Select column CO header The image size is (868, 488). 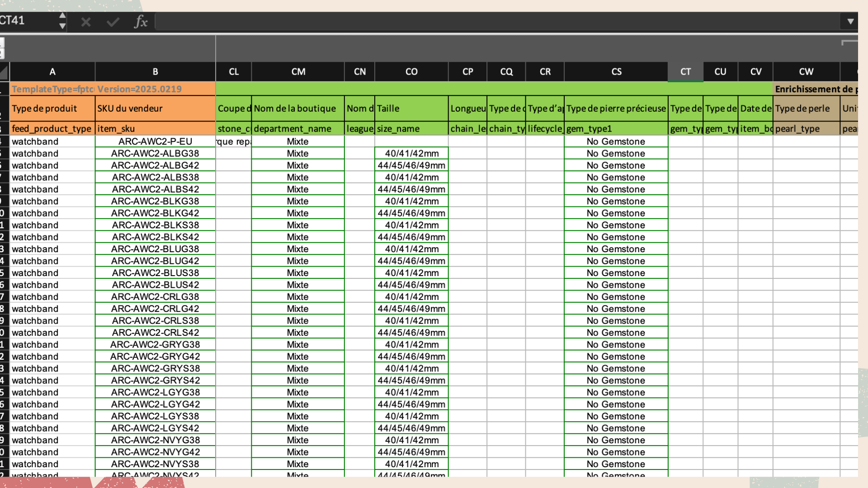pyautogui.click(x=411, y=72)
